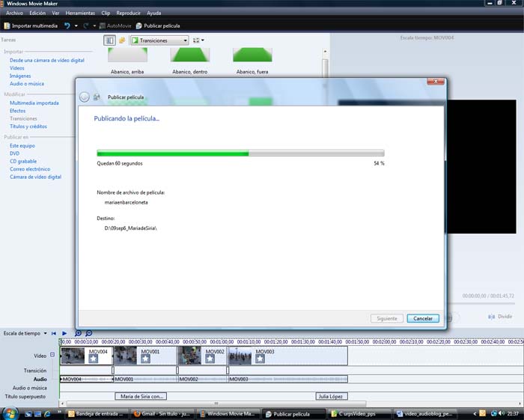Click the effects star icon on MOV001
The image size is (524, 420).
[x=145, y=359]
